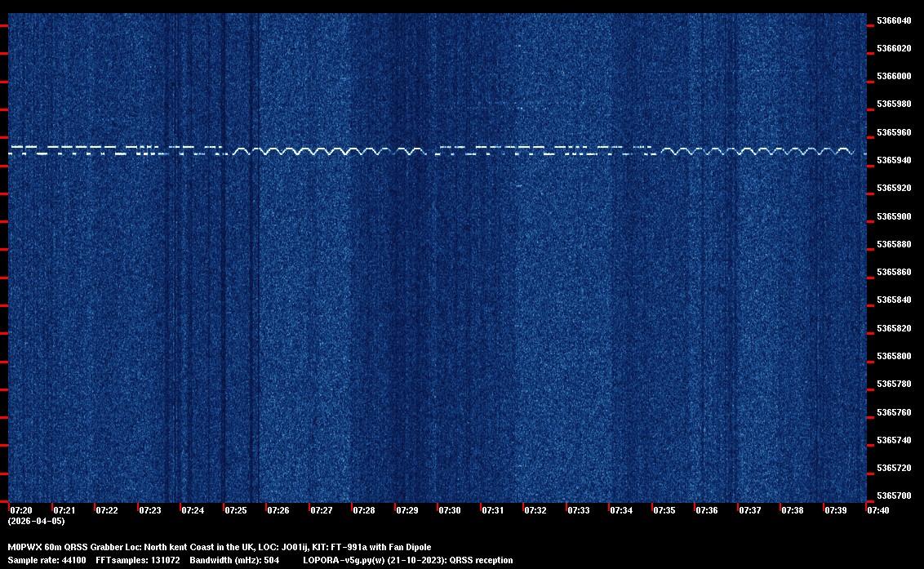Click the date text (2026-04-05)

click(x=36, y=521)
